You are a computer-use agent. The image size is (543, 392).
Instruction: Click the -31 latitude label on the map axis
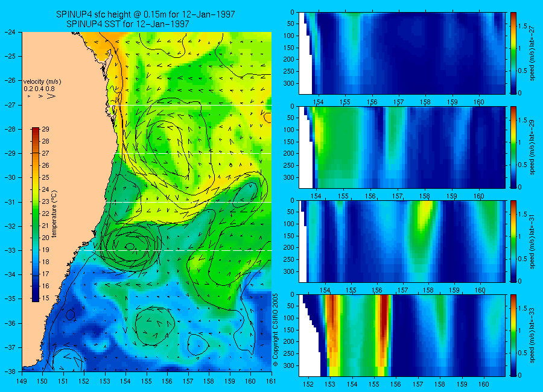(10, 202)
